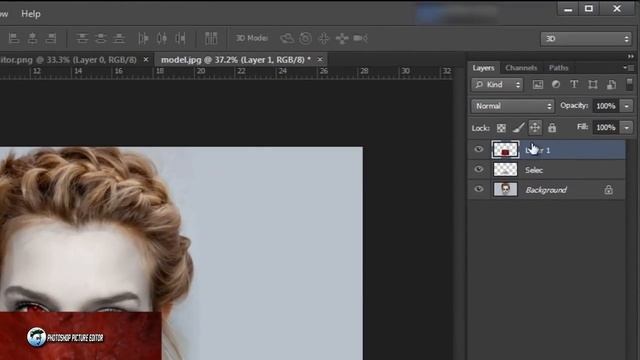Distribute top edges icon
Viewport: 640px width, 360px height.
82,38
